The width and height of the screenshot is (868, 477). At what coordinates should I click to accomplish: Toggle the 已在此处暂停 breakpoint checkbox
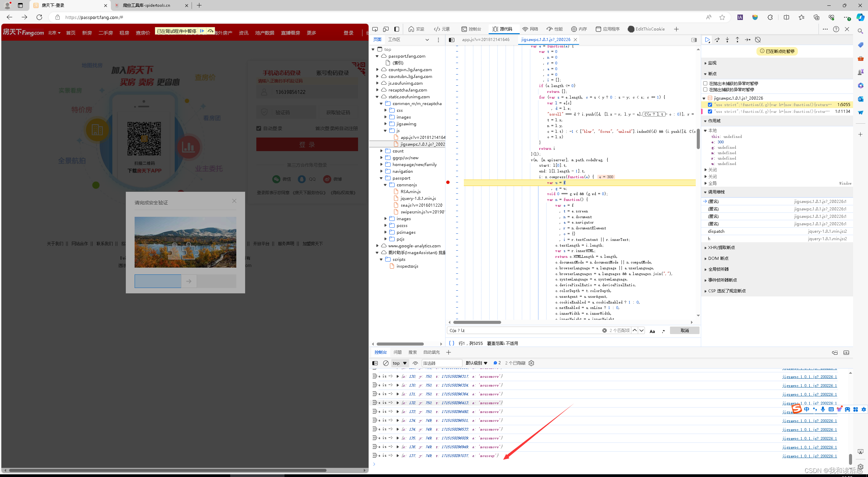coord(709,104)
